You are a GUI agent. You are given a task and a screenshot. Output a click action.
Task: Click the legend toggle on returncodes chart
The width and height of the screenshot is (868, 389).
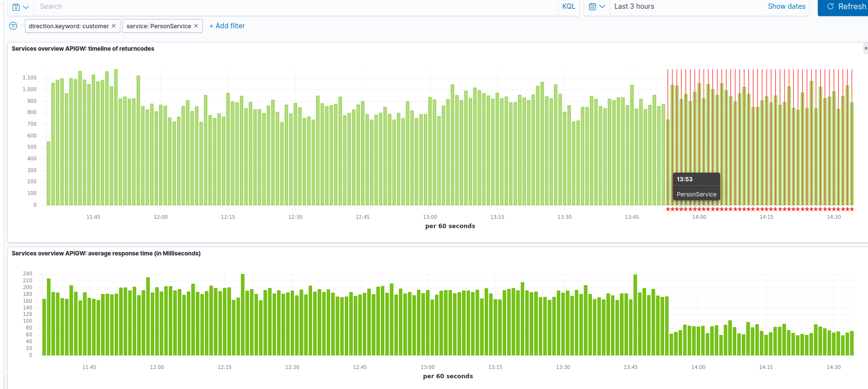[x=866, y=48]
